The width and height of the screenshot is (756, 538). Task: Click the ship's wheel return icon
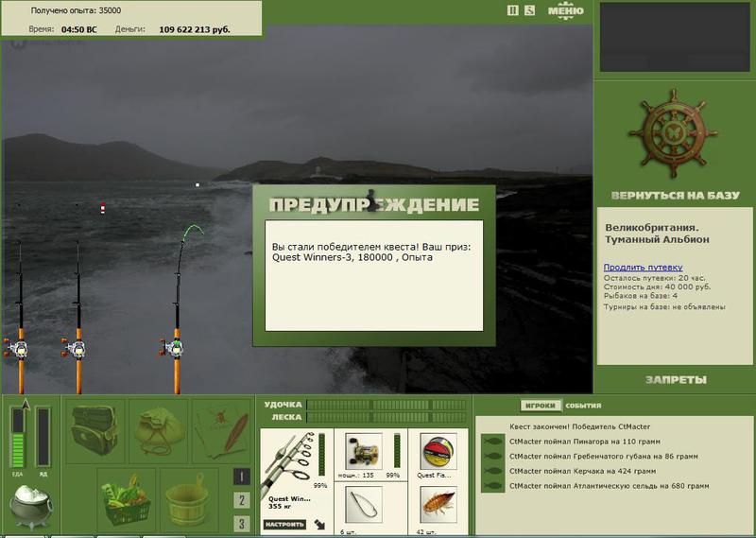[x=673, y=134]
